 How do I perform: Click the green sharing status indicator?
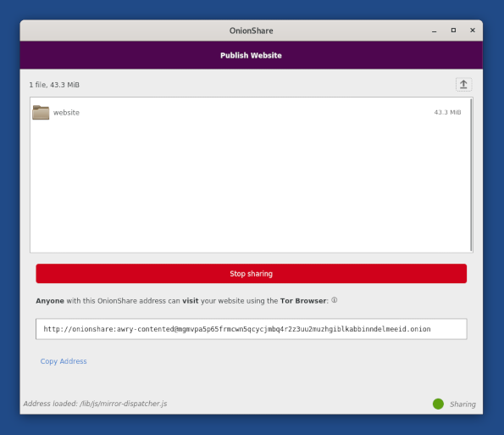pyautogui.click(x=438, y=404)
